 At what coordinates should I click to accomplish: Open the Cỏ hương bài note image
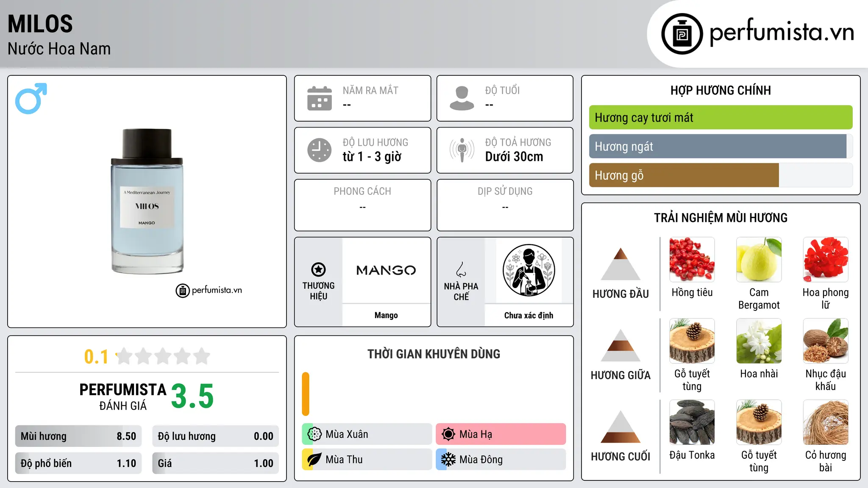tap(826, 422)
